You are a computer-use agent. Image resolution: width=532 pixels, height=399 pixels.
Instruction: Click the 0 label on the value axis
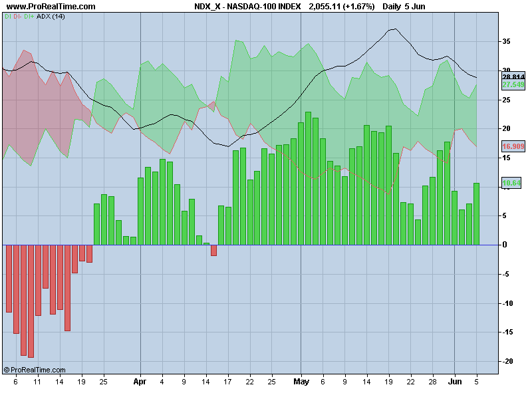point(505,245)
